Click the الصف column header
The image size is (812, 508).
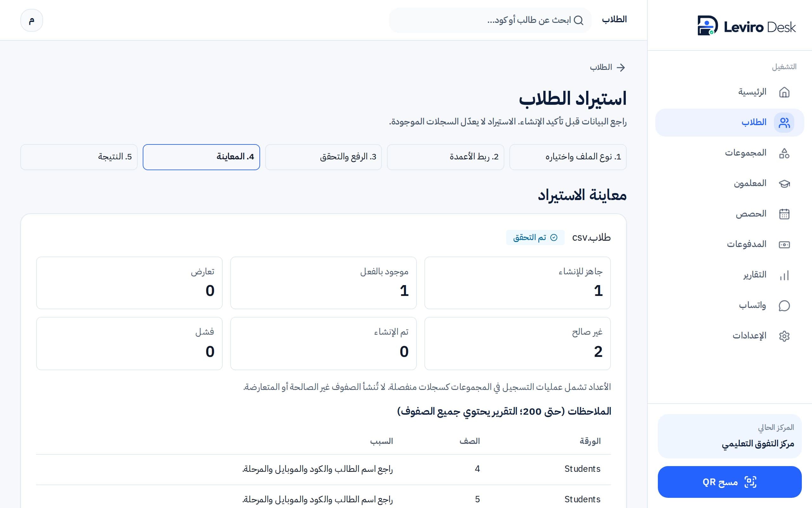click(470, 441)
